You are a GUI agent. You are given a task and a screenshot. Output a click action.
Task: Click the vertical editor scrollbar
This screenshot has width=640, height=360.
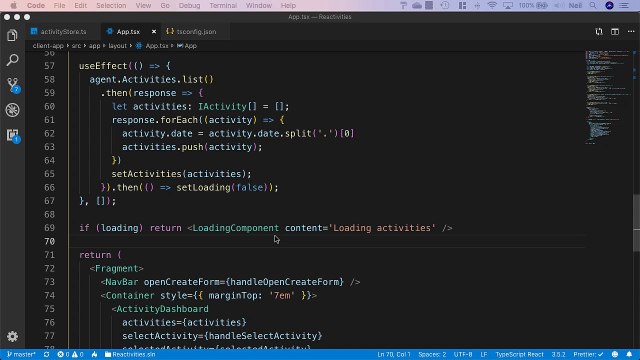tap(636, 222)
